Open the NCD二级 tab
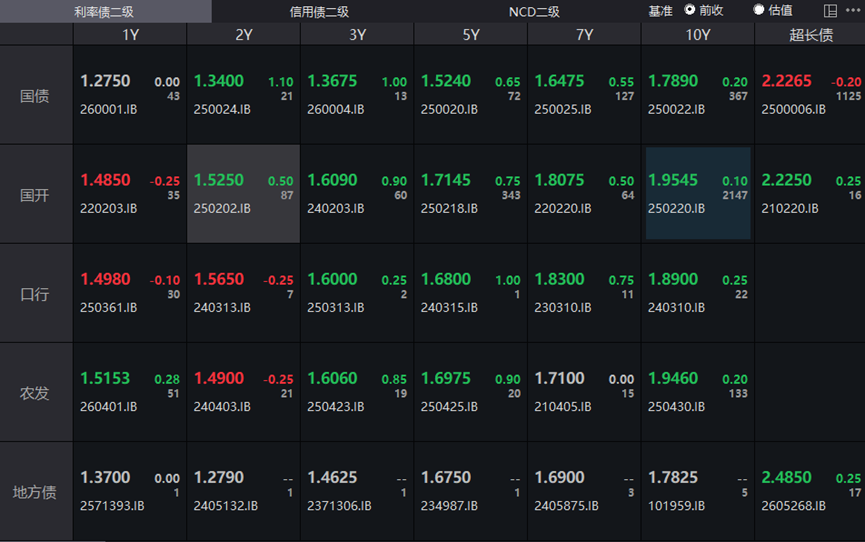 click(x=534, y=11)
